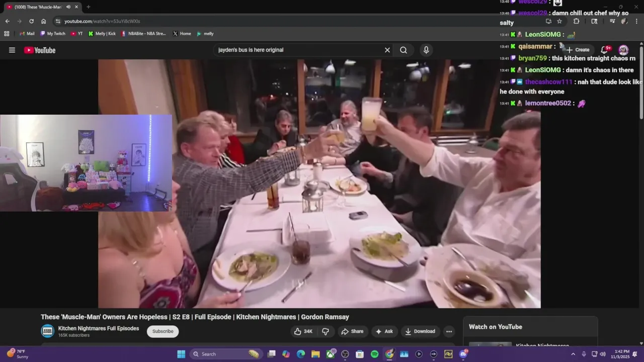Bookmark this page with the star

coord(559,21)
